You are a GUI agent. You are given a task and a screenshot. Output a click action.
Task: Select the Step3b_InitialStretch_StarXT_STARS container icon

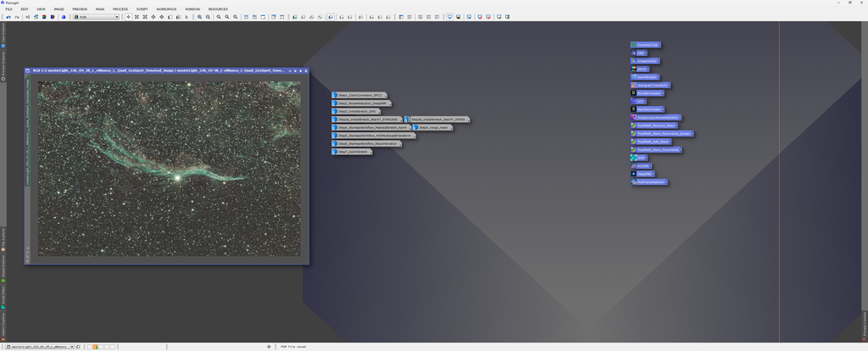point(437,120)
